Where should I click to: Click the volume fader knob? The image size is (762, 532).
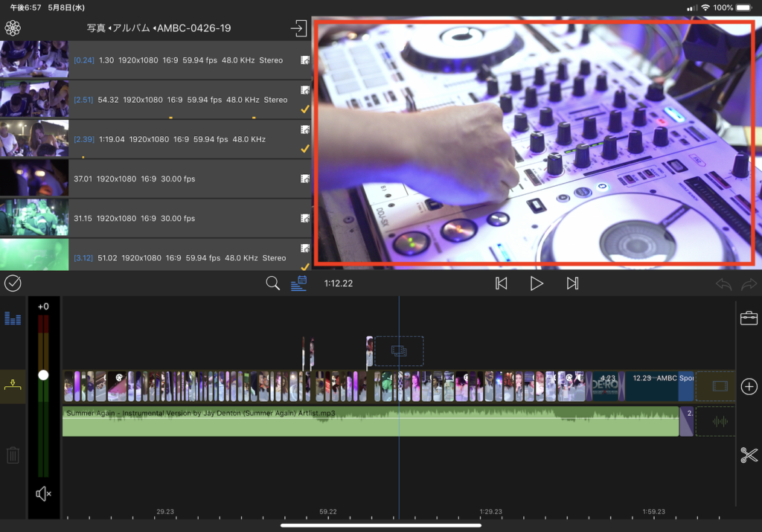tap(43, 375)
